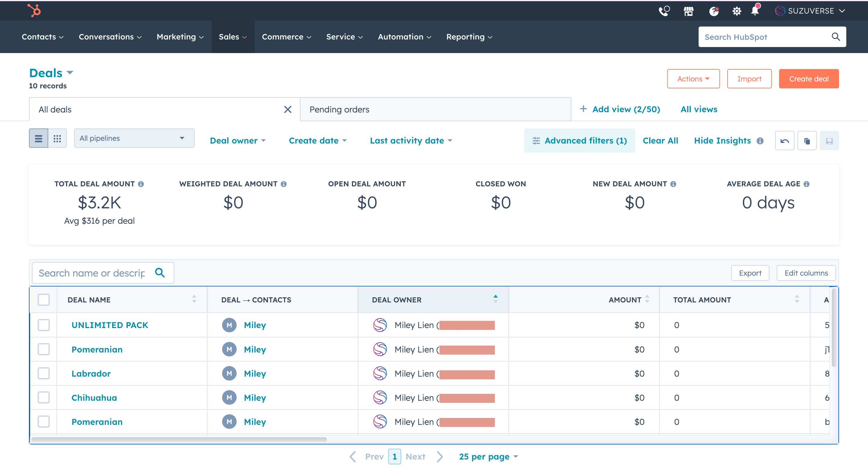
Task: Click the horizontal table scrollbar
Action: point(179,439)
